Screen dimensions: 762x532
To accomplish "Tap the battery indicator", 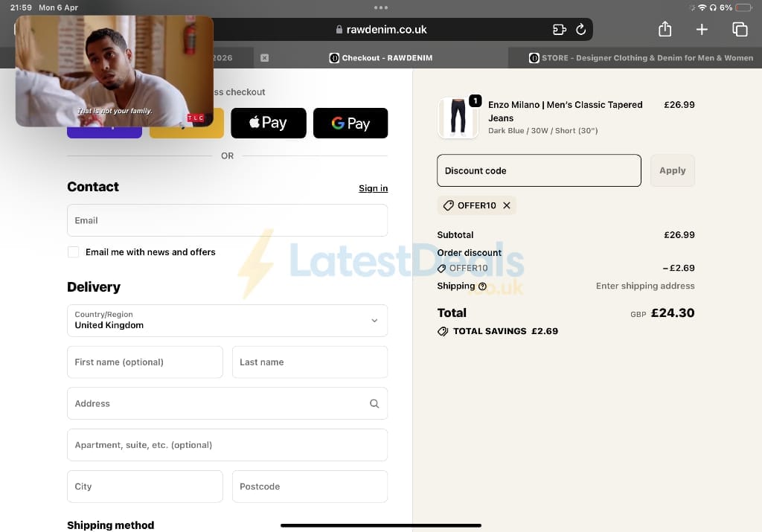I will tap(743, 7).
